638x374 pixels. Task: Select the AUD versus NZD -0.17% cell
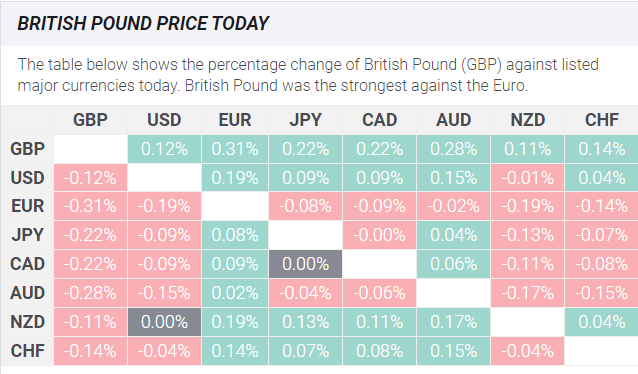527,293
